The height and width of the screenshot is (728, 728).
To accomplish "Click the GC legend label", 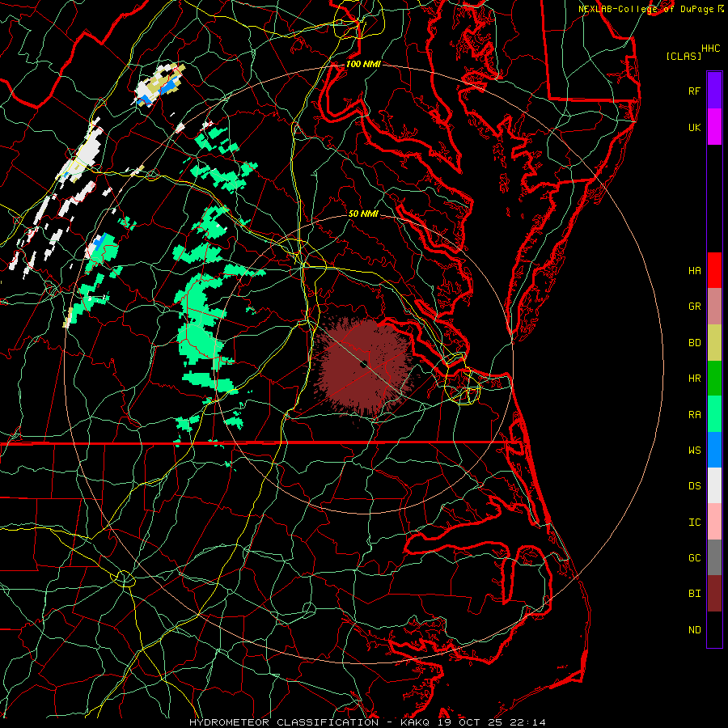I will pyautogui.click(x=695, y=558).
